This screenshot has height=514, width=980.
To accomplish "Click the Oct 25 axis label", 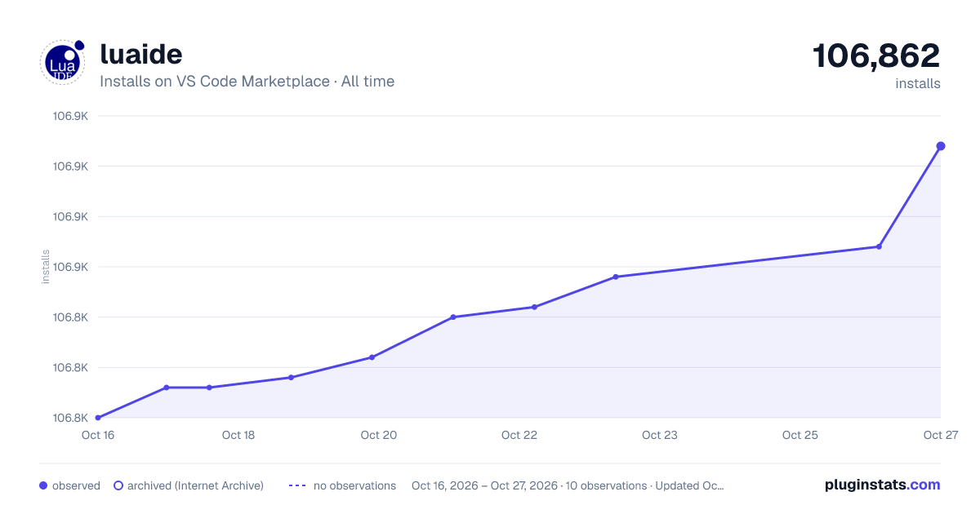I will pos(800,435).
